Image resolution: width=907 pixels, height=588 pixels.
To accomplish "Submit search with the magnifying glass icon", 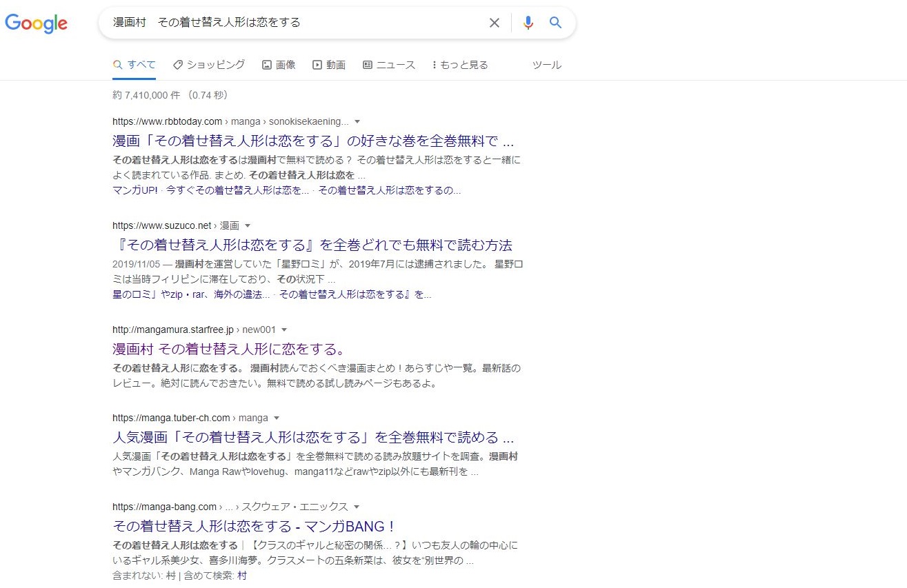I will pyautogui.click(x=555, y=23).
